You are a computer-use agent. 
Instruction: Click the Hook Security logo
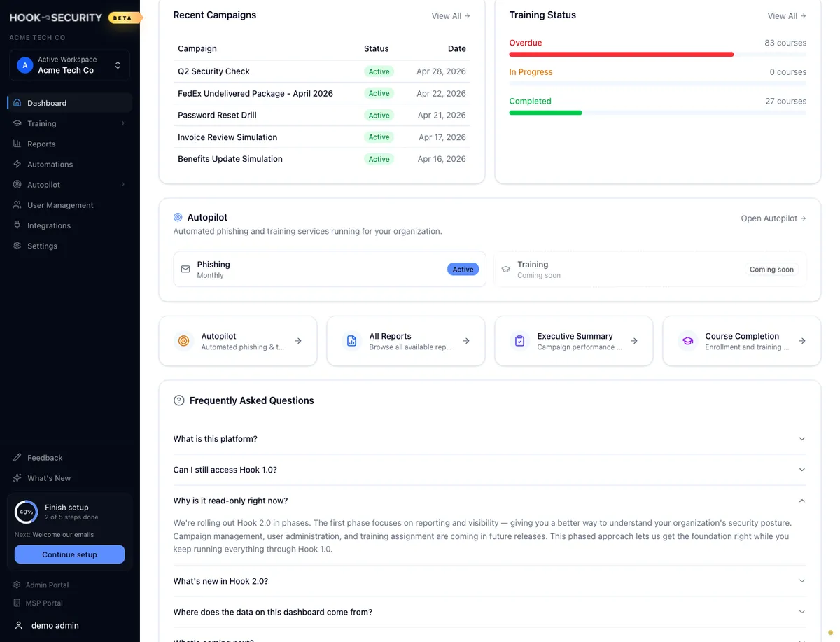click(56, 18)
